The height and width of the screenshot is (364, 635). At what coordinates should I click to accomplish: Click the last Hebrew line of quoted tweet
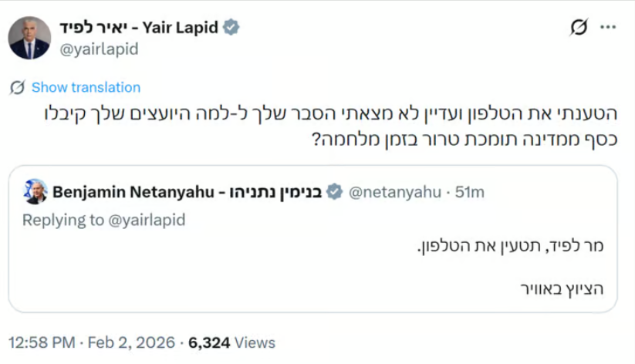pyautogui.click(x=560, y=289)
